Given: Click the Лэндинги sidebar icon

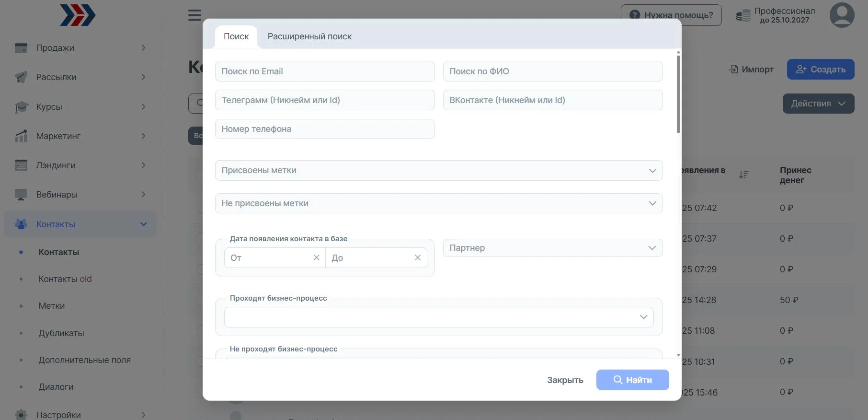Looking at the screenshot, I should click(x=21, y=165).
